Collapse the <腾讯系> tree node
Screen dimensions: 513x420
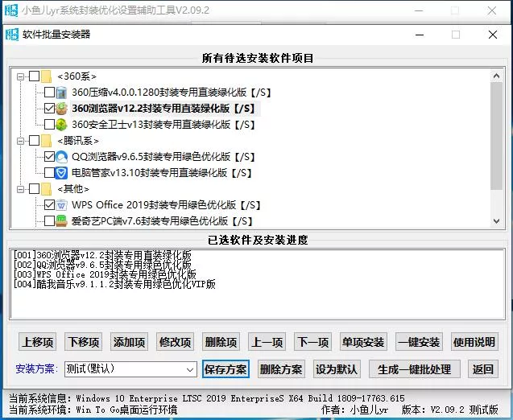click(x=20, y=141)
